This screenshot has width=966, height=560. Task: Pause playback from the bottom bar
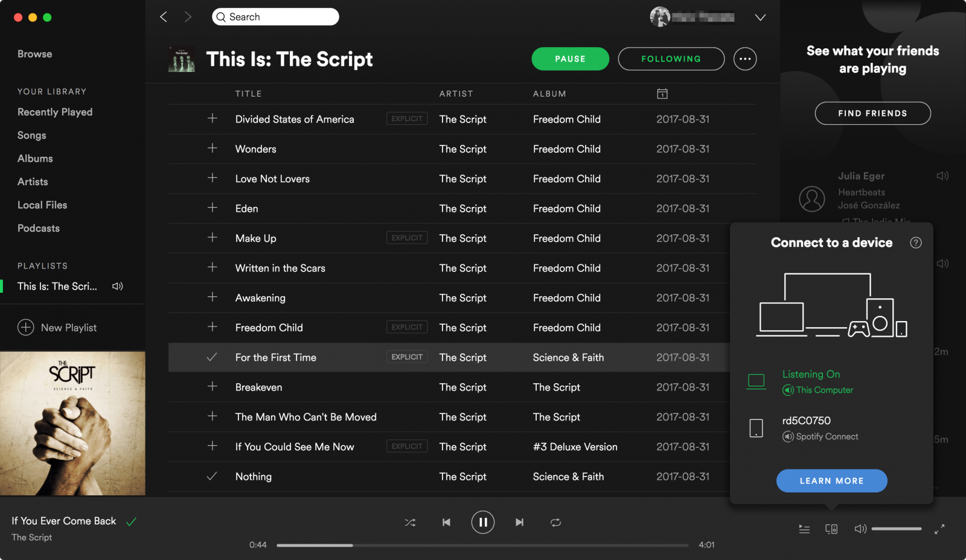483,523
